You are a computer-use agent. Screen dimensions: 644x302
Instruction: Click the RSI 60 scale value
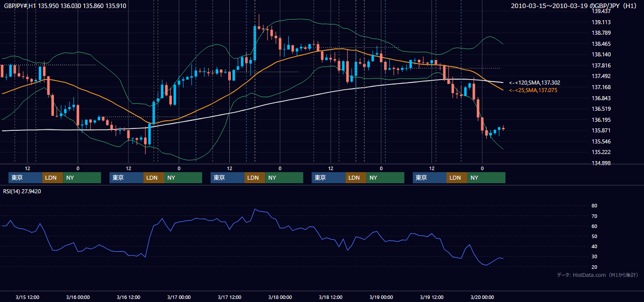coord(594,226)
